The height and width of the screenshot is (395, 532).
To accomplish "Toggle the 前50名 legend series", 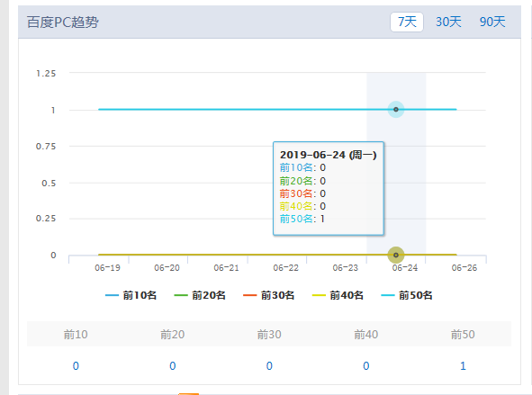I will click(x=407, y=295).
